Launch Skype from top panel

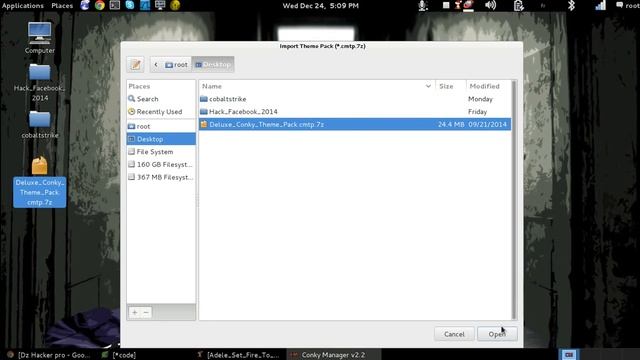click(130, 5)
